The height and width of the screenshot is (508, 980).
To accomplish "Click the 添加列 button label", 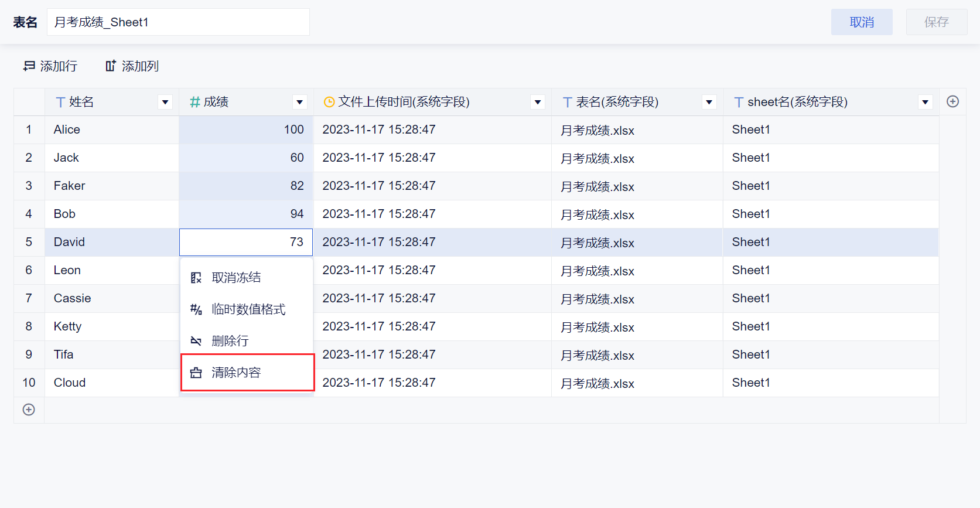I will [x=140, y=66].
